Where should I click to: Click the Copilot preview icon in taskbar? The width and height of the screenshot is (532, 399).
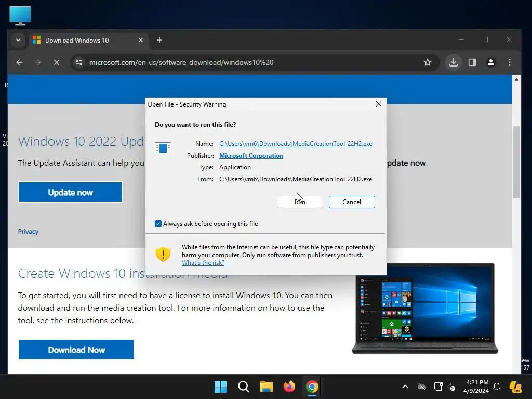point(515,387)
